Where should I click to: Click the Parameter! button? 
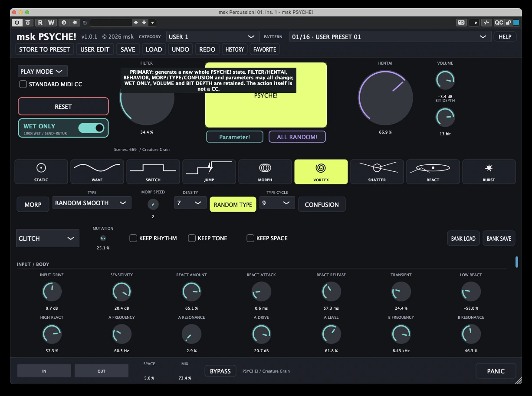point(235,137)
